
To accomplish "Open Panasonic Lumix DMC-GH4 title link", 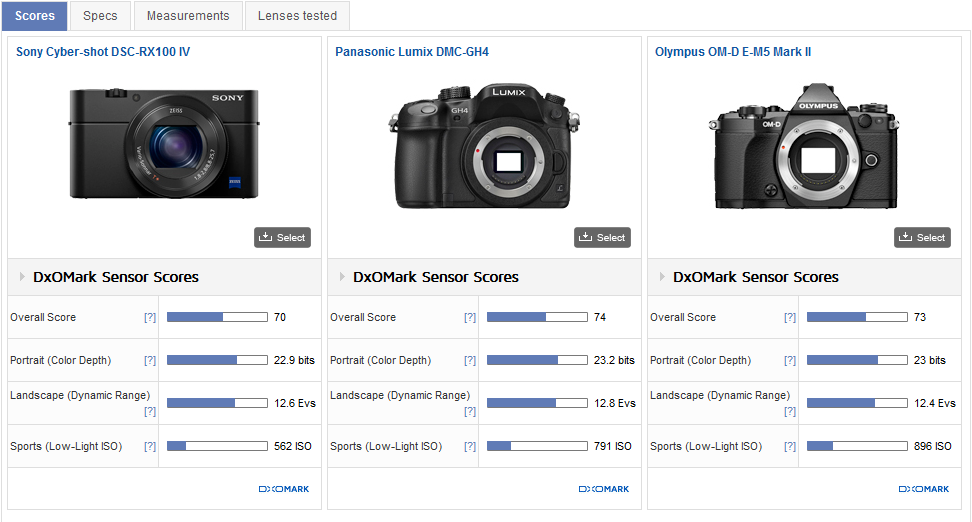I will (x=412, y=52).
